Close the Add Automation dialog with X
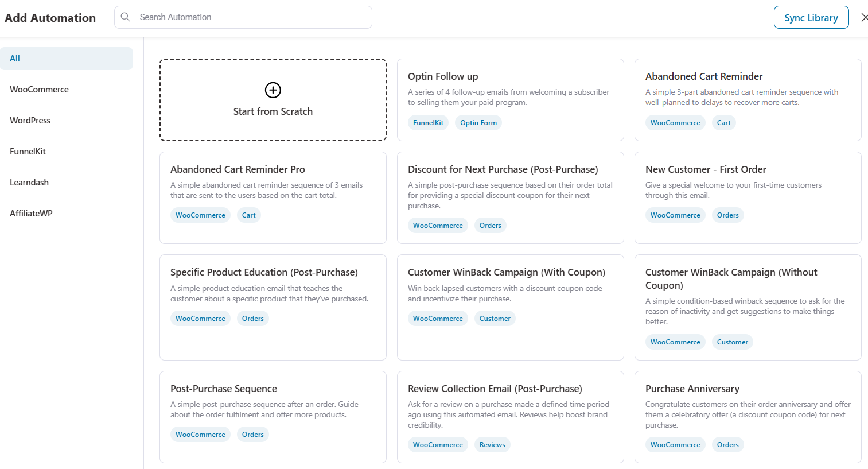The width and height of the screenshot is (868, 469). click(864, 18)
